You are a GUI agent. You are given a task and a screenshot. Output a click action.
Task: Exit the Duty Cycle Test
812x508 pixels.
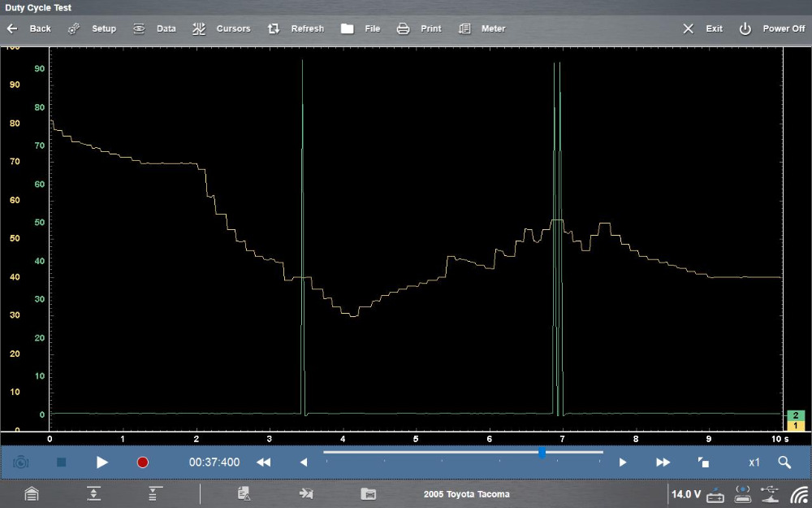(x=702, y=28)
